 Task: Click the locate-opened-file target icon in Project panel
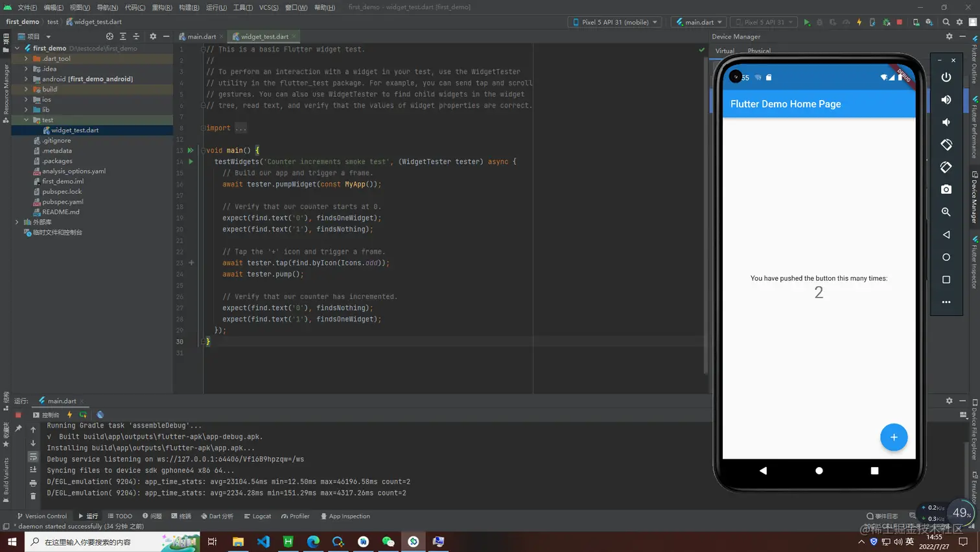(x=110, y=36)
